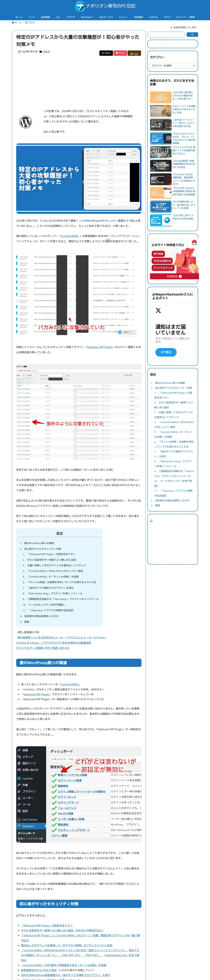Copy the article link with the Copy button
Screen dimensions: 210x980
pos(134,53)
